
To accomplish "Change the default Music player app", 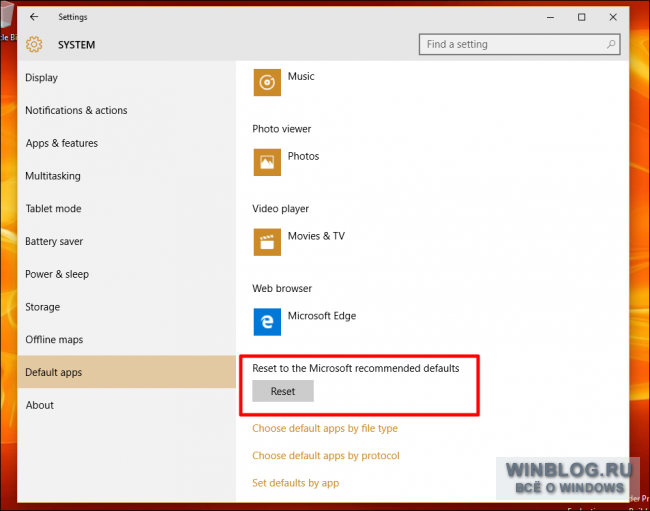I will tap(284, 82).
